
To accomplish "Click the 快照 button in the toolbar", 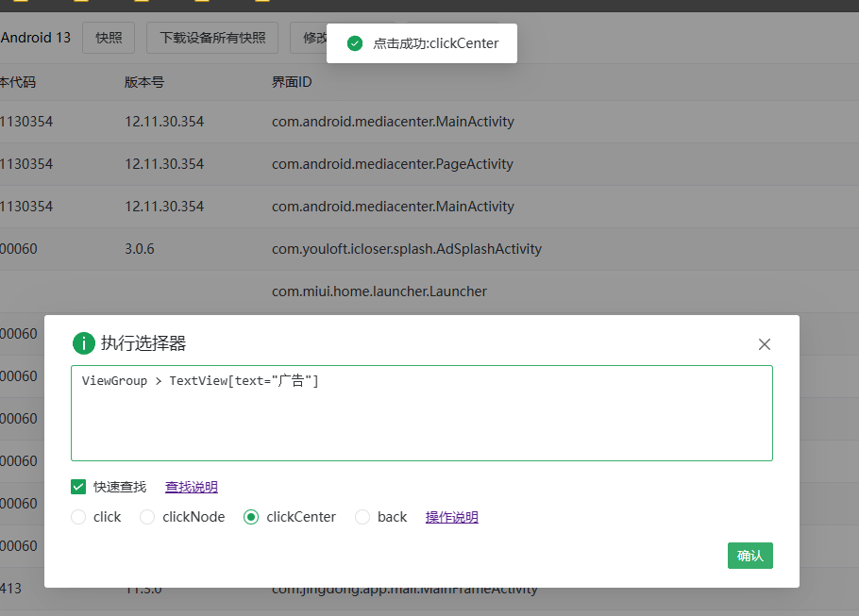I will 107,38.
